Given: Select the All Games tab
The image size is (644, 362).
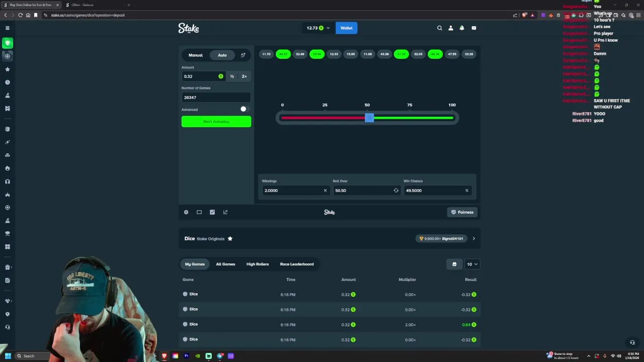Looking at the screenshot, I should pyautogui.click(x=225, y=264).
